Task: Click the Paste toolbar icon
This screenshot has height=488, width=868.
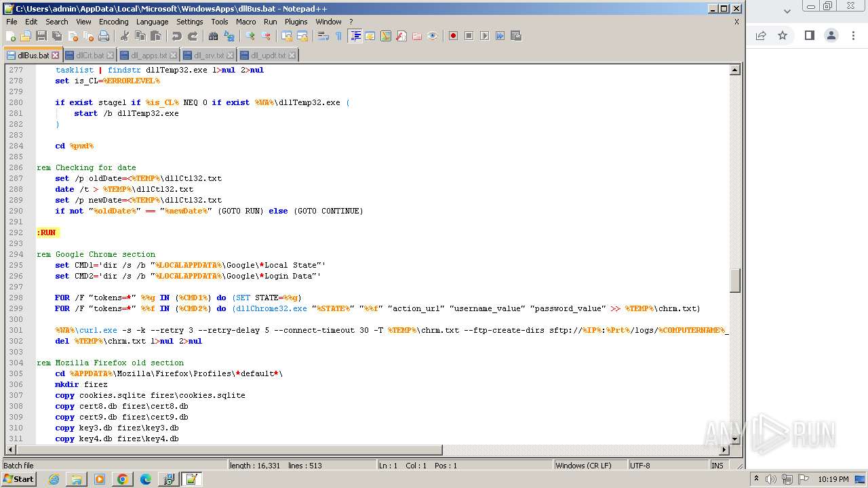Action: [x=156, y=36]
